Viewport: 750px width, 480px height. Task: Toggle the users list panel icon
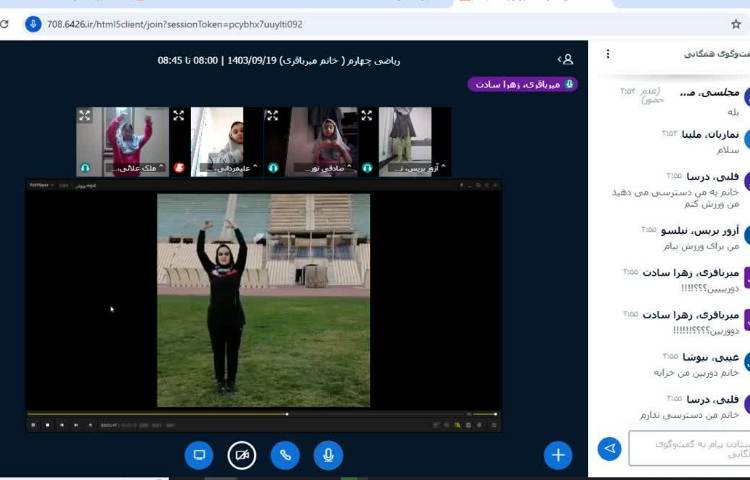566,60
